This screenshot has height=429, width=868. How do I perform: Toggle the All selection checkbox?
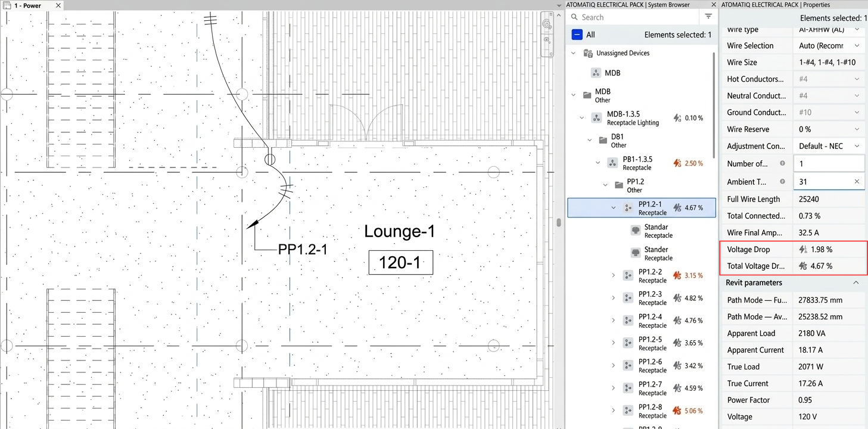(577, 35)
